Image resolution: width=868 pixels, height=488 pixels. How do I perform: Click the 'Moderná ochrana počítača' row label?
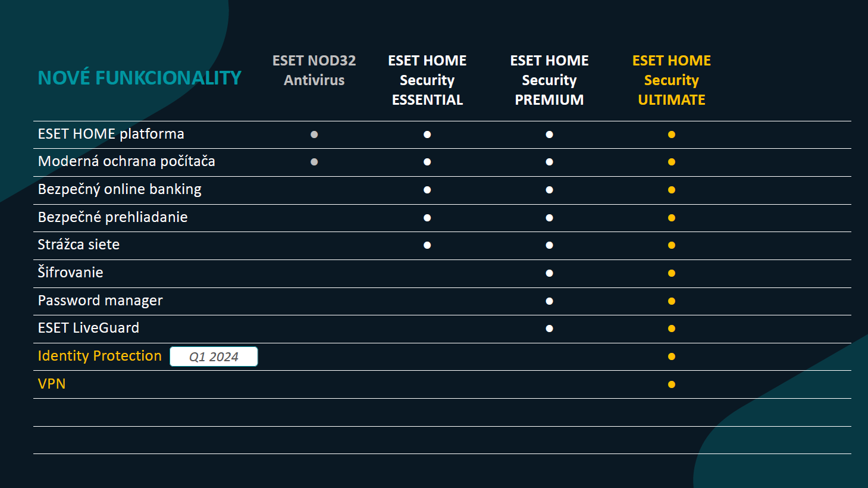pyautogui.click(x=127, y=161)
